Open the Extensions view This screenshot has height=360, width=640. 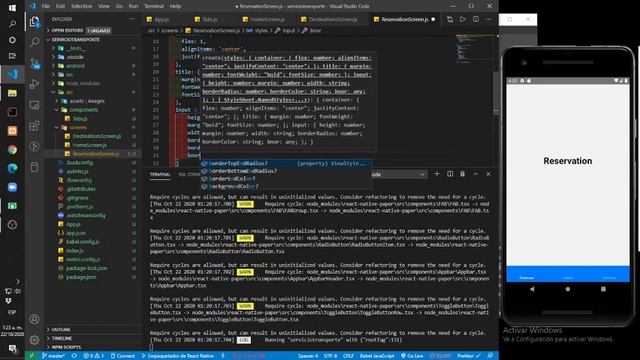pos(35,126)
